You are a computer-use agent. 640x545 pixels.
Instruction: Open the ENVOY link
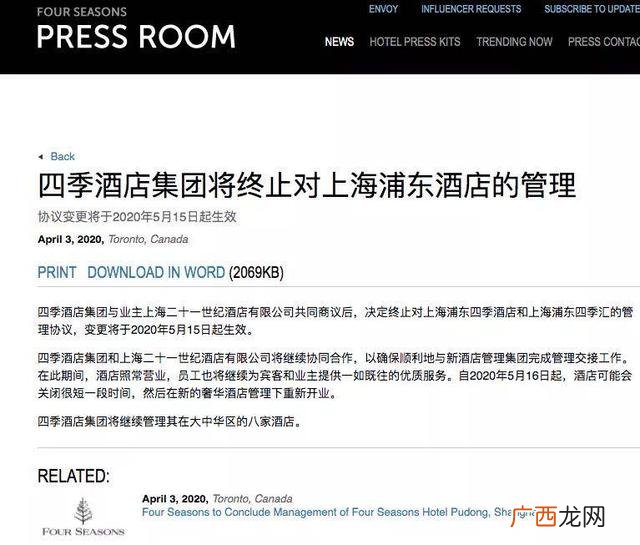383,9
